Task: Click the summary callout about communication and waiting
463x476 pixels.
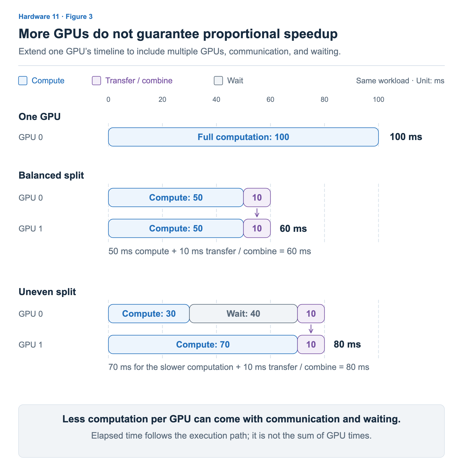Action: click(x=231, y=431)
